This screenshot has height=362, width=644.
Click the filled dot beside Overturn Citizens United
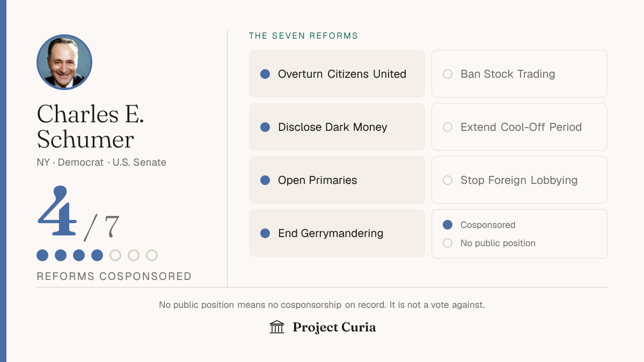(265, 74)
